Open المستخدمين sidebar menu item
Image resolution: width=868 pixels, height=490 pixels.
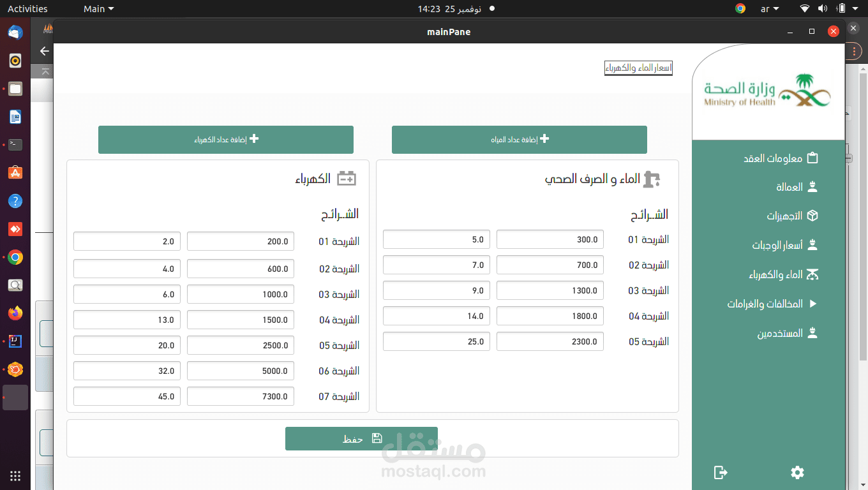(768, 333)
